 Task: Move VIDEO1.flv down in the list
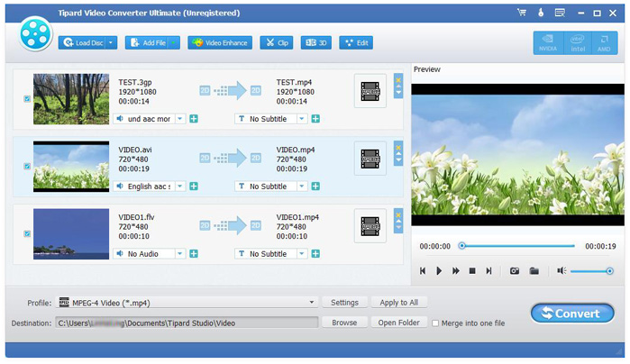click(x=398, y=227)
